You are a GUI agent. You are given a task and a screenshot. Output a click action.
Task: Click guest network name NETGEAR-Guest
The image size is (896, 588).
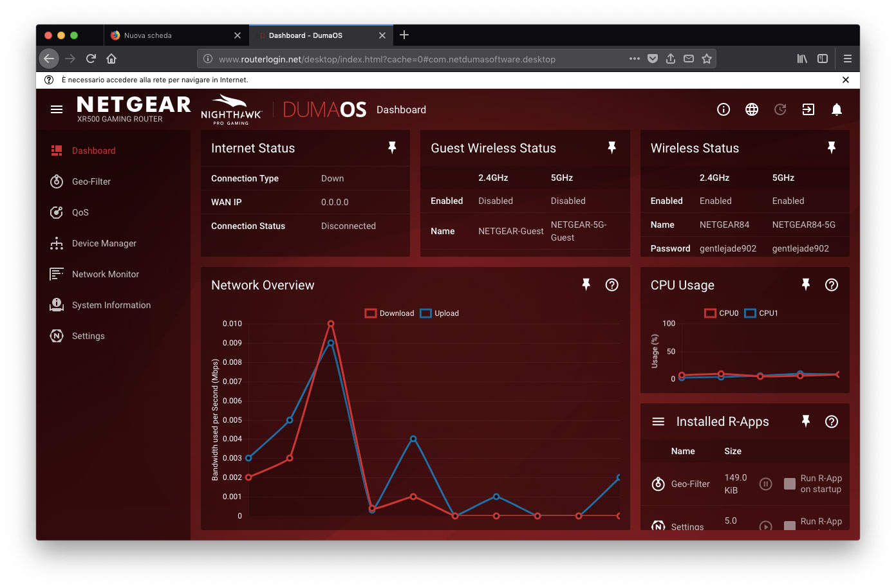tap(511, 231)
